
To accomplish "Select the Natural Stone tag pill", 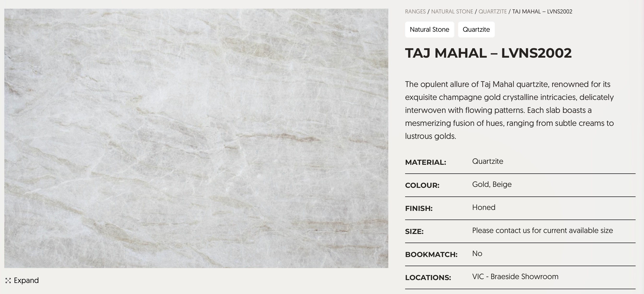I will pyautogui.click(x=430, y=30).
